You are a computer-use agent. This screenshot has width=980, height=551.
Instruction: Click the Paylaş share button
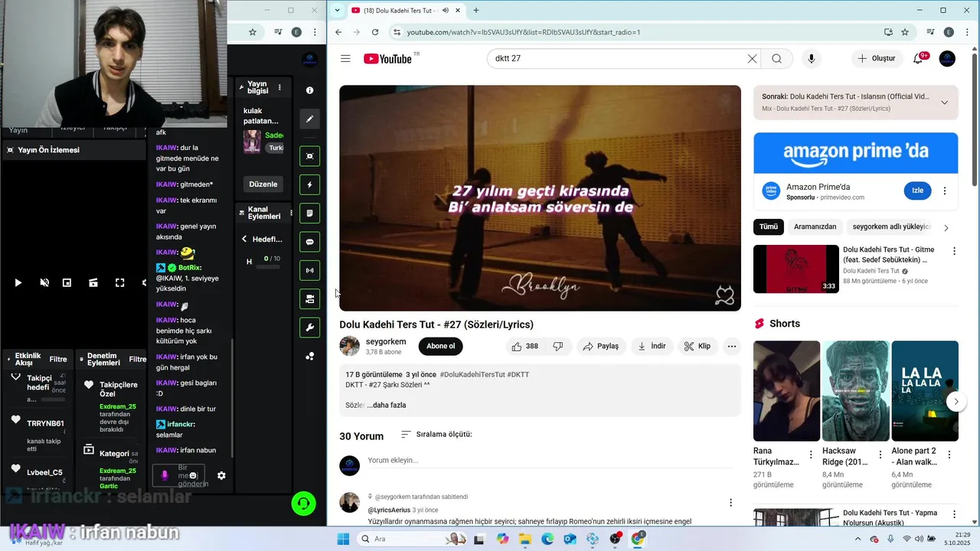pos(600,346)
